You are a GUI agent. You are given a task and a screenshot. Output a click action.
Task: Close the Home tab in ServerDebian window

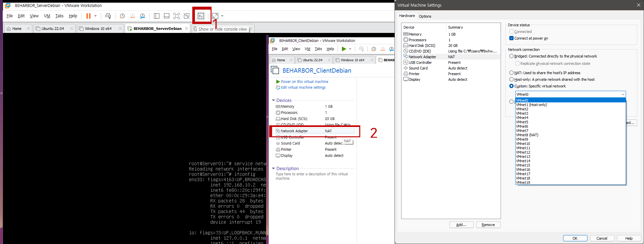[x=28, y=29]
